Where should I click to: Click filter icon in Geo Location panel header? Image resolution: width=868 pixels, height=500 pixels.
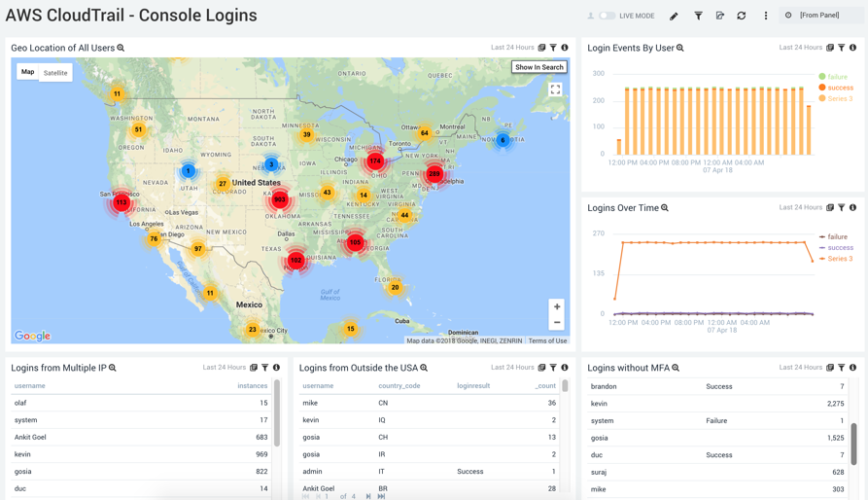553,48
